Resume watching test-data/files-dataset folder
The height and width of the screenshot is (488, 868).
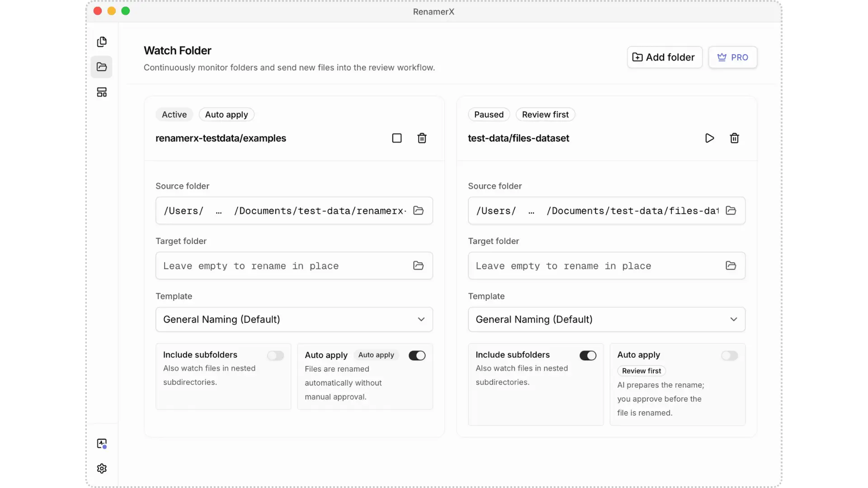tap(709, 138)
